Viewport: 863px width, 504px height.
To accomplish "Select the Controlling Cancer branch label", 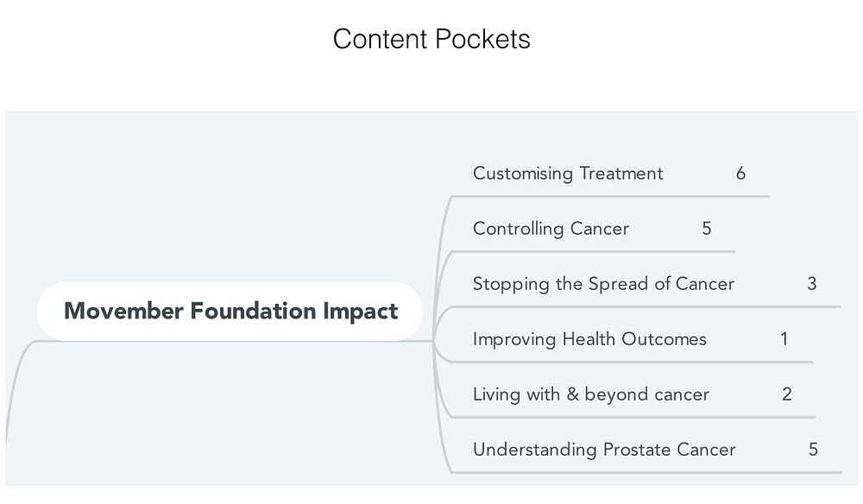I will point(551,229).
